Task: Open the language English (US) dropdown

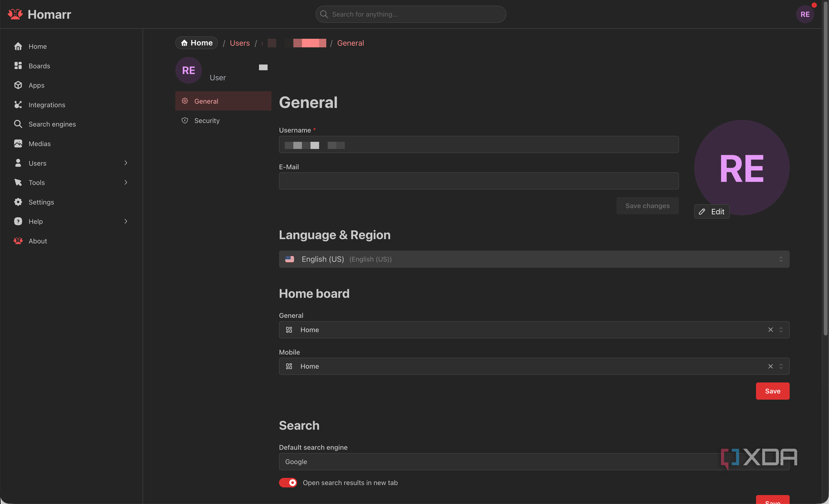Action: coord(534,259)
